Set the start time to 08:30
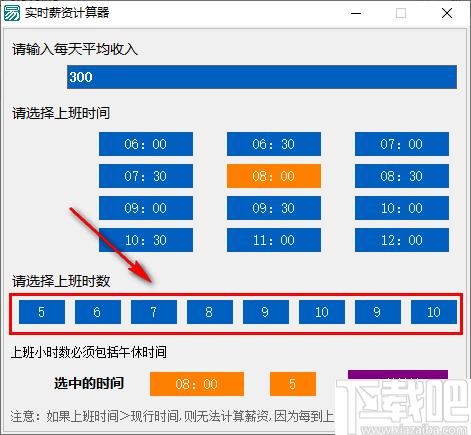Image resolution: width=471 pixels, height=435 pixels. pyautogui.click(x=402, y=176)
